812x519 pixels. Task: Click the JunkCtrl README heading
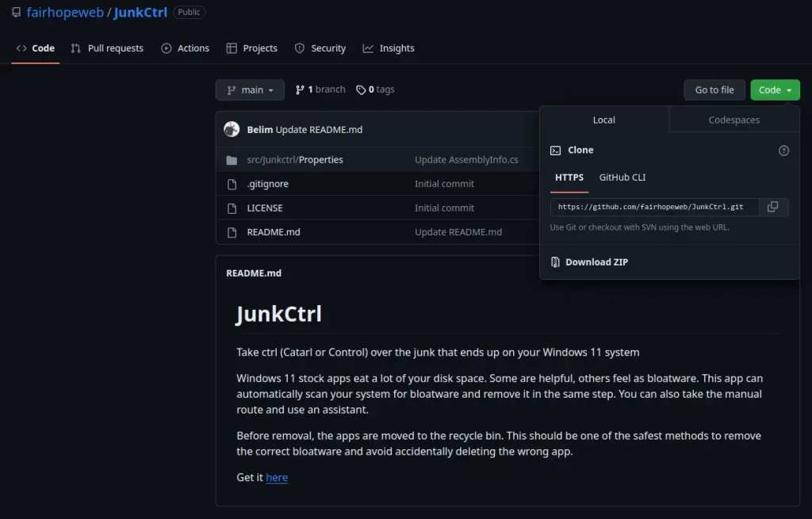(279, 314)
